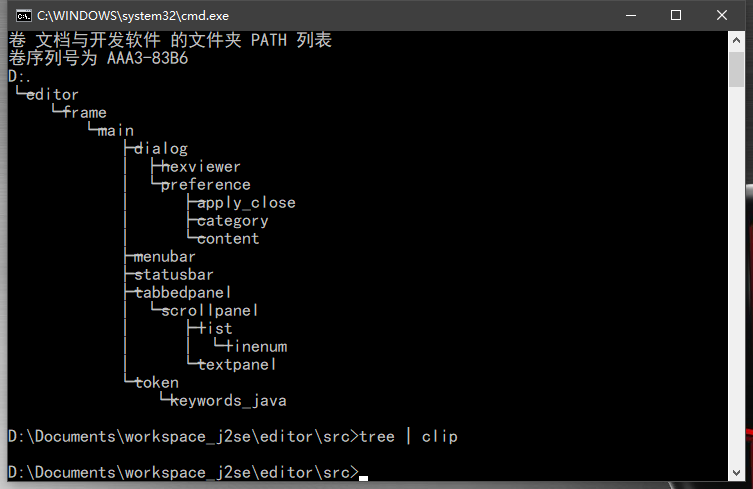Screen dimensions: 753x489
Task: Close the command prompt window
Action: tap(722, 15)
